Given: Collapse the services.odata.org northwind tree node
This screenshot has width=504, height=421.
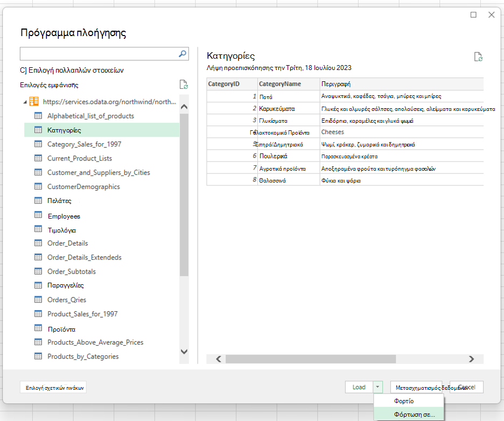Looking at the screenshot, I should coord(25,102).
